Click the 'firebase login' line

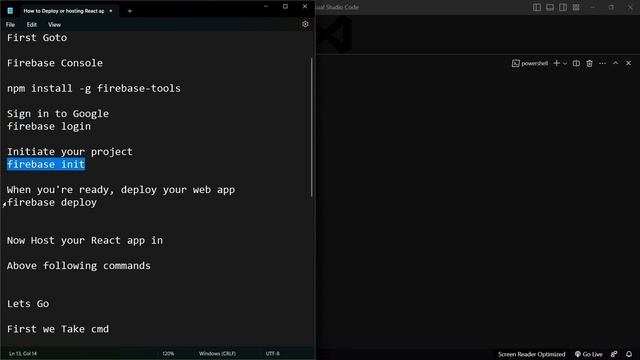tap(49, 127)
